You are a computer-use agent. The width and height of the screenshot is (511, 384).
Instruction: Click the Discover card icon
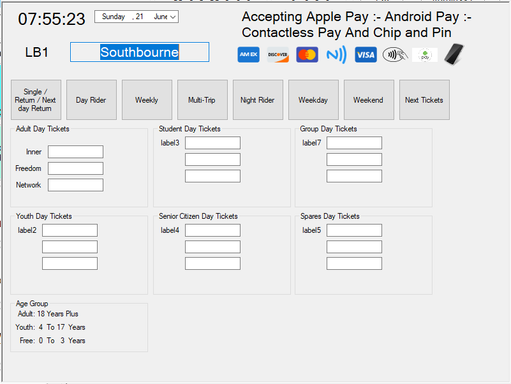278,55
